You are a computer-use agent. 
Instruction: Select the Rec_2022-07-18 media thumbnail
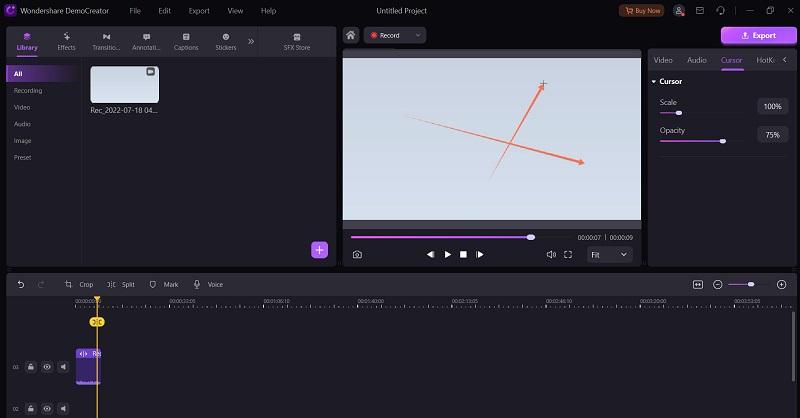[x=124, y=84]
